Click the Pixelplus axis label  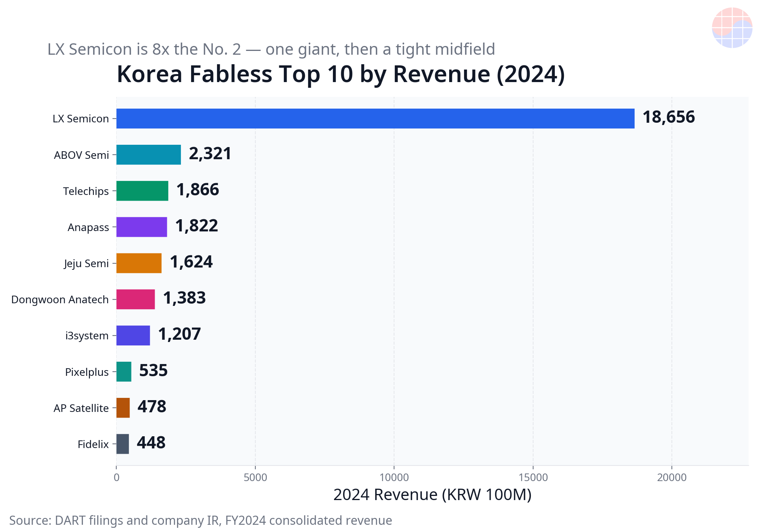click(x=87, y=372)
